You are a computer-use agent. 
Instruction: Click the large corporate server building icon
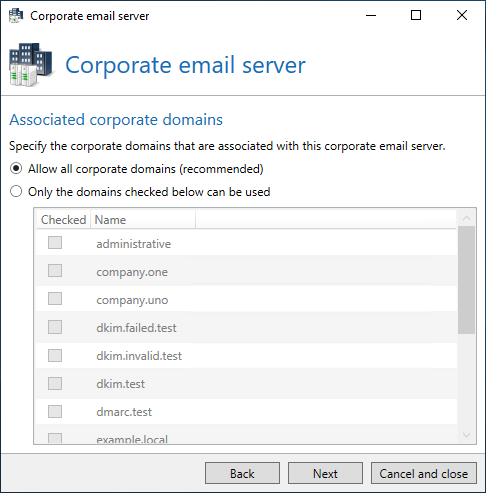point(31,65)
